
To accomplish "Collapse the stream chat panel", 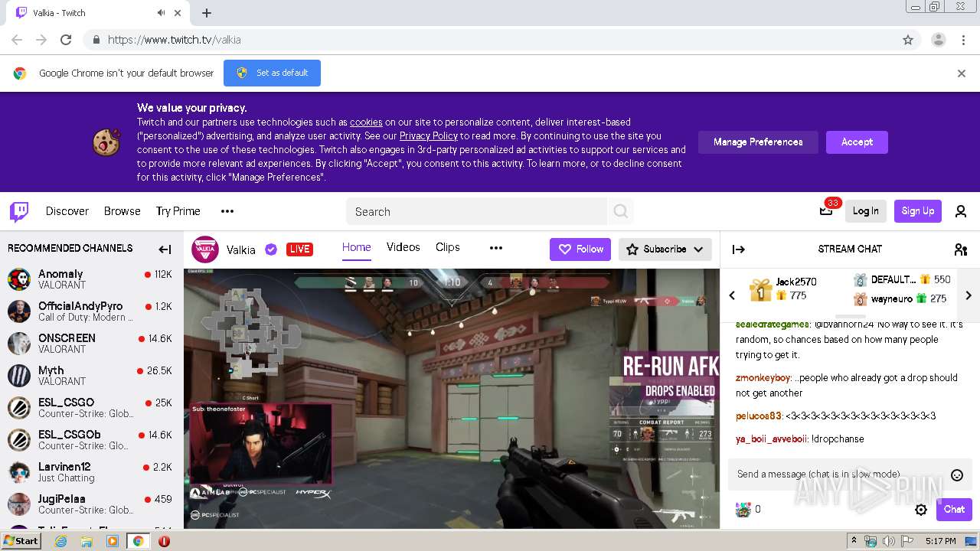I will click(739, 249).
